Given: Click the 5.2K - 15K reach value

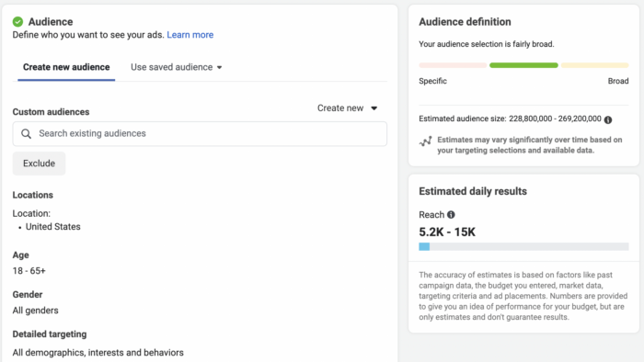Looking at the screenshot, I should point(447,232).
